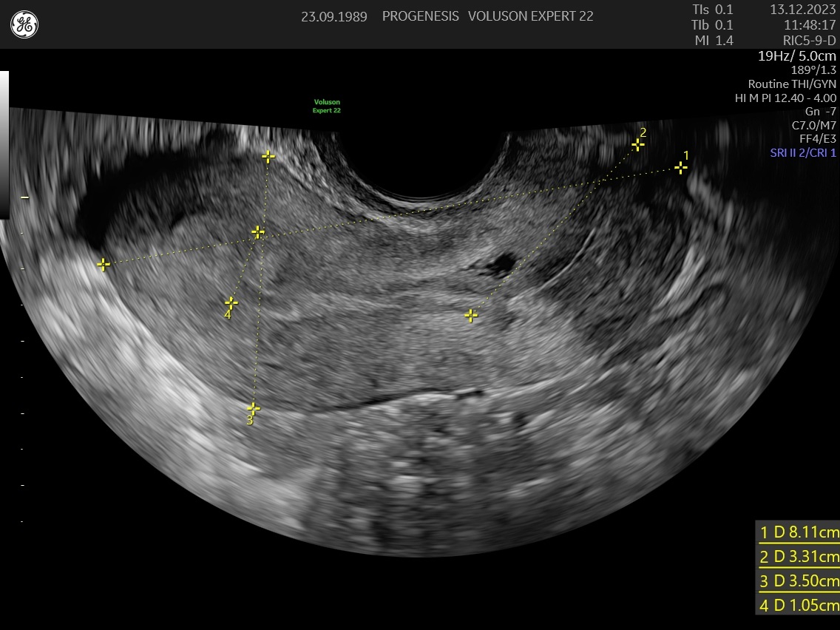Select the 4 D 1.05cm measurement result
This screenshot has height=630, width=840.
click(799, 605)
